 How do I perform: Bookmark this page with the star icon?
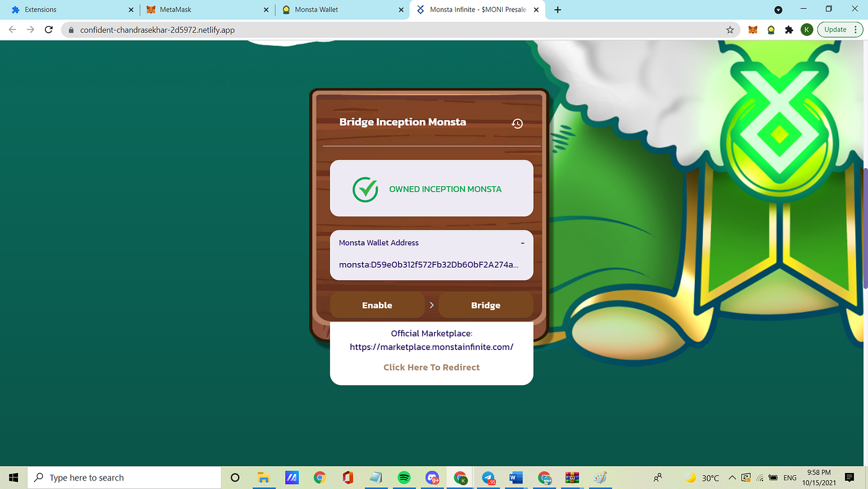point(730,30)
